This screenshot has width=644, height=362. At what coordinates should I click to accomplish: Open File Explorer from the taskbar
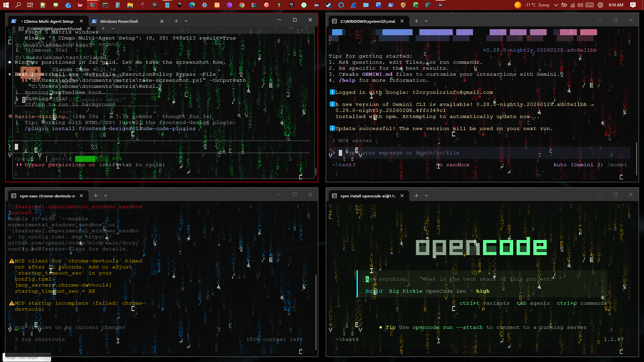(x=130, y=5)
